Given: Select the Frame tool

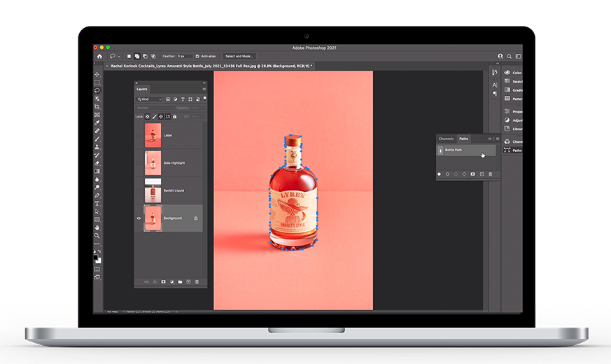Looking at the screenshot, I should (x=97, y=115).
